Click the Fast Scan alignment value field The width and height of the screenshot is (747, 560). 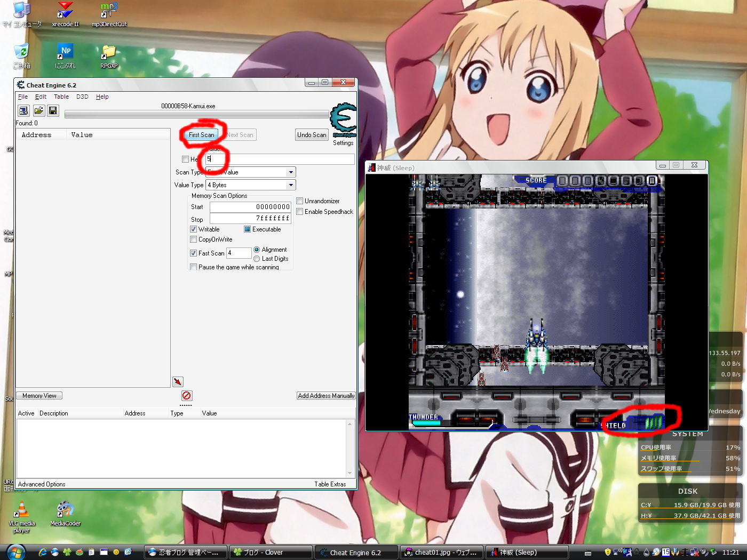[239, 253]
